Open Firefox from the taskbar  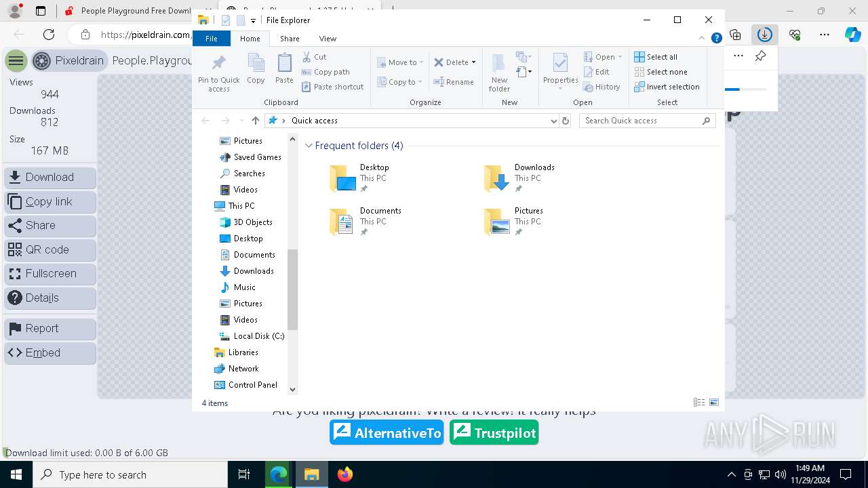[345, 474]
